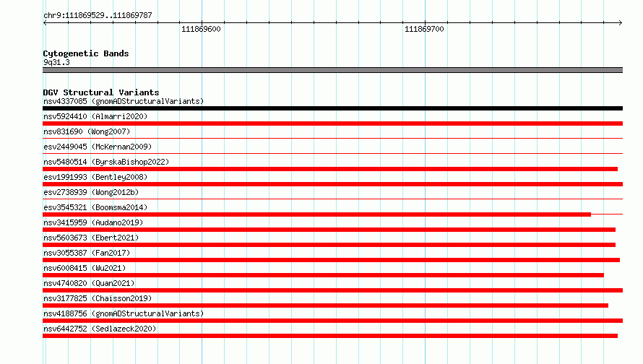Click the chr9:111869529..111869787 region label
The height and width of the screenshot is (364, 643).
[x=98, y=15]
